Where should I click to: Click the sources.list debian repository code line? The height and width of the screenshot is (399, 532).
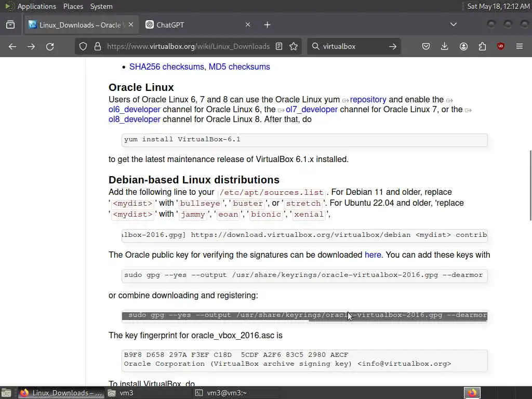point(304,235)
